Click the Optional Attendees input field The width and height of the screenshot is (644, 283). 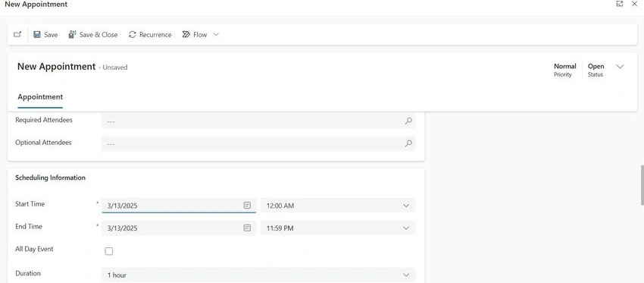(258, 143)
